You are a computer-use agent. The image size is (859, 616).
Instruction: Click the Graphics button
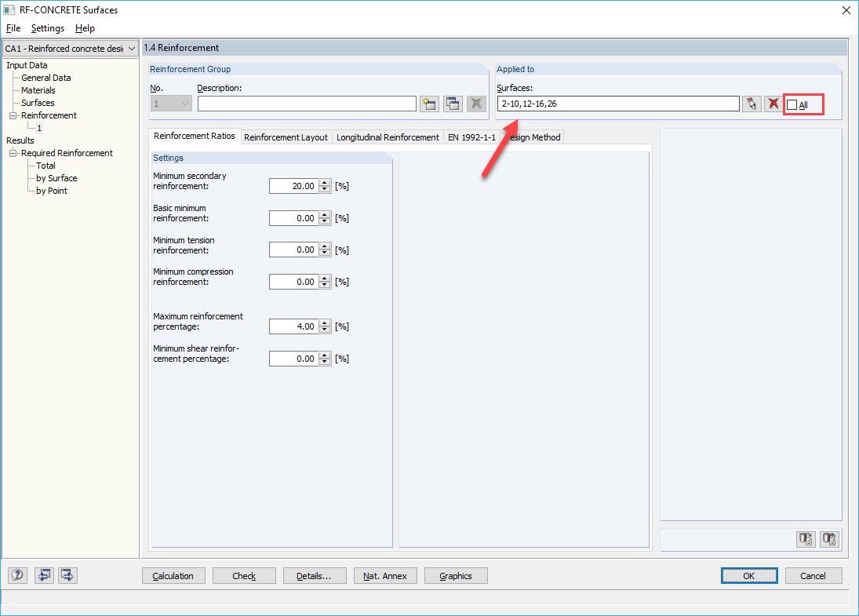(x=456, y=576)
